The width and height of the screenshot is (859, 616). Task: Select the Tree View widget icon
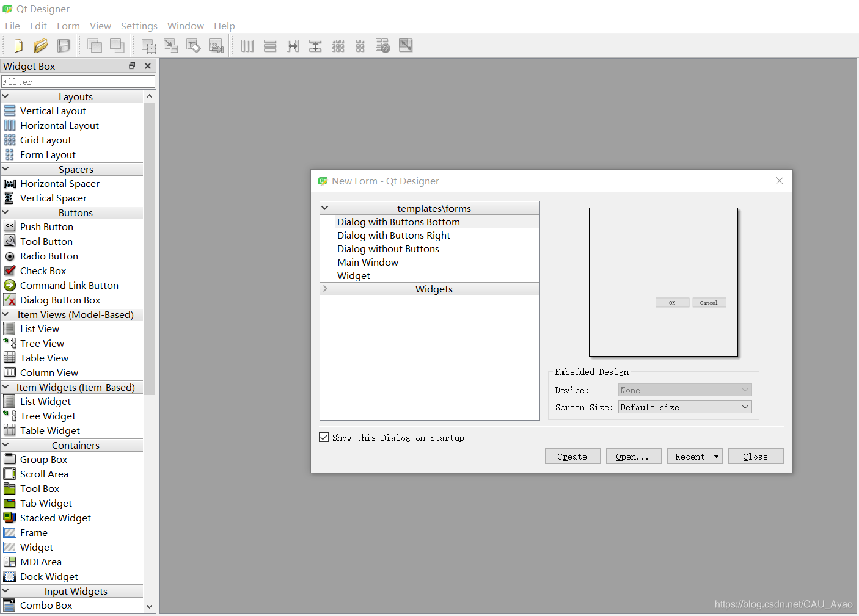(x=10, y=343)
